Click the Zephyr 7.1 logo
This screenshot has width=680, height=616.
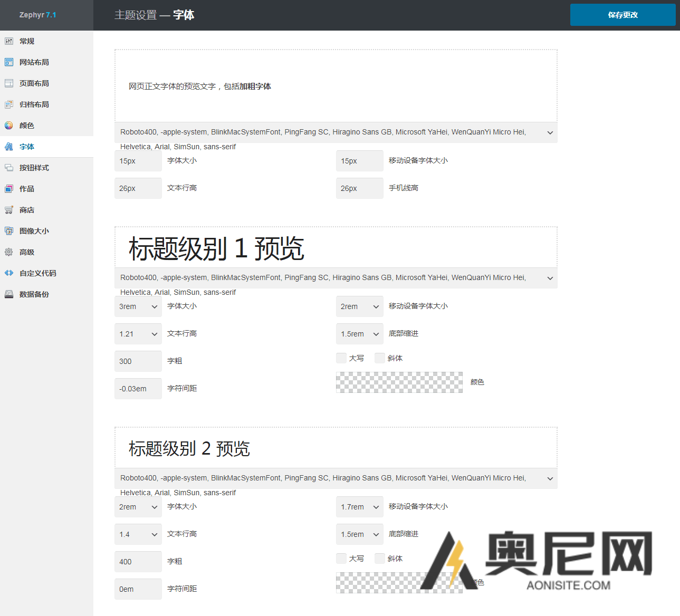coord(37,15)
